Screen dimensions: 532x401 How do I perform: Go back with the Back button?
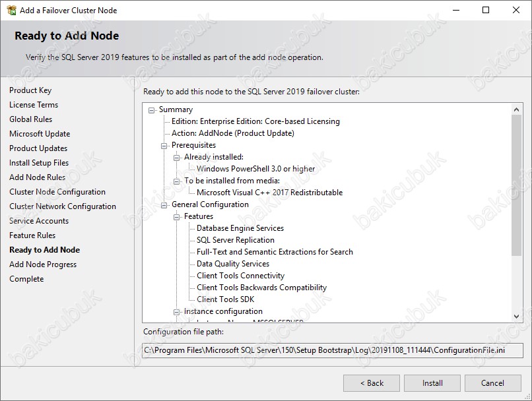[372, 383]
